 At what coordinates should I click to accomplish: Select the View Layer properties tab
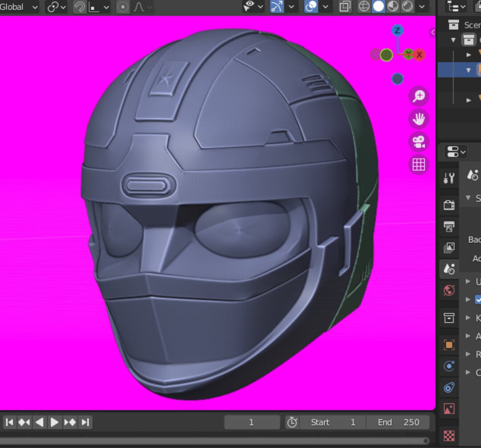pos(449,248)
